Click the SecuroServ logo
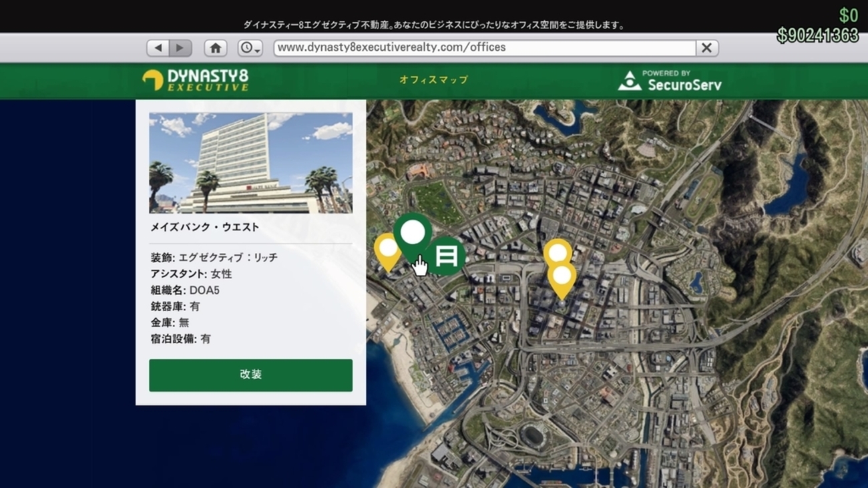 [669, 80]
